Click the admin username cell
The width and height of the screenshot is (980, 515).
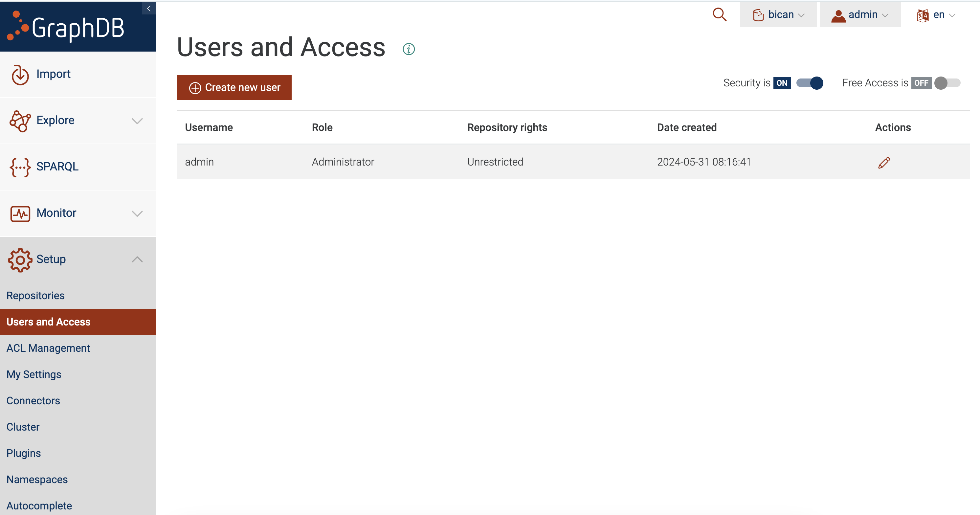coord(199,162)
